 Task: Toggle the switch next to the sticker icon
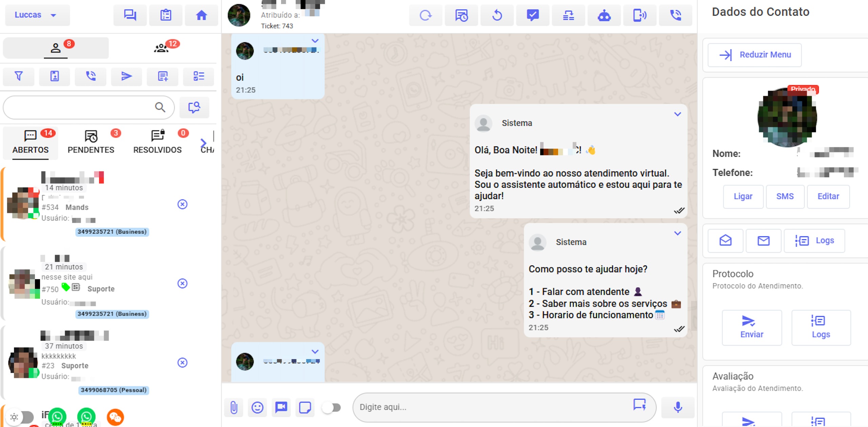pyautogui.click(x=332, y=407)
